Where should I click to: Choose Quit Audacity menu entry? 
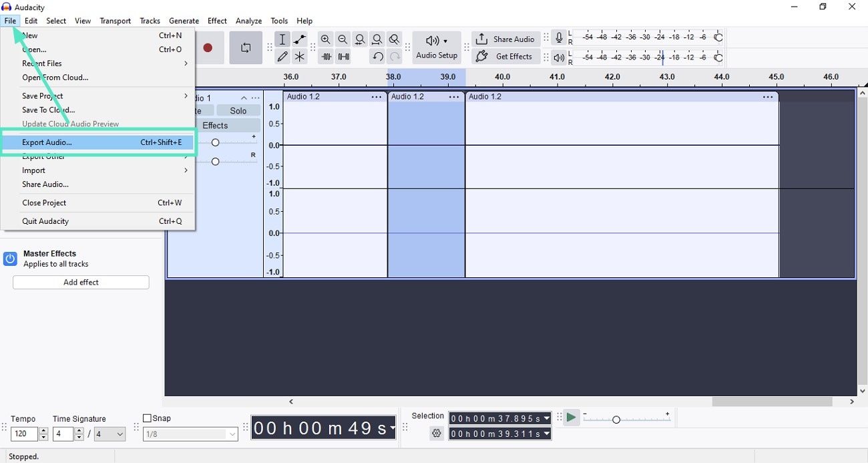pos(97,221)
